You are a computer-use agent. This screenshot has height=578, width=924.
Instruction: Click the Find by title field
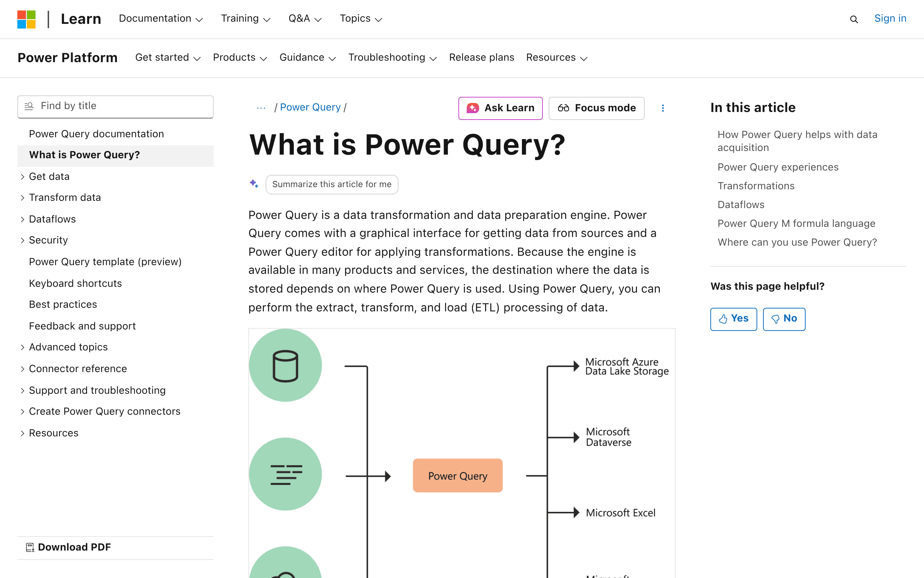click(x=115, y=106)
